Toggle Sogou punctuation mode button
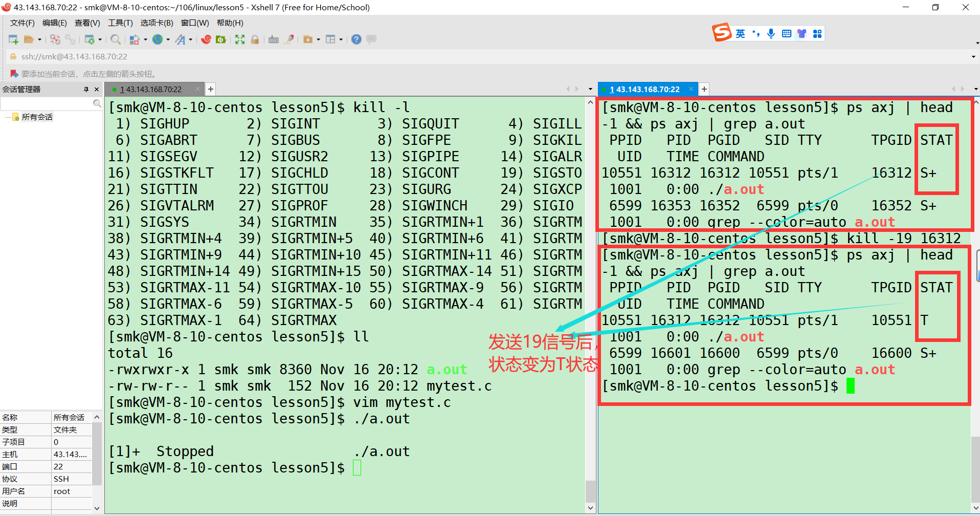This screenshot has width=980, height=516. (756, 34)
